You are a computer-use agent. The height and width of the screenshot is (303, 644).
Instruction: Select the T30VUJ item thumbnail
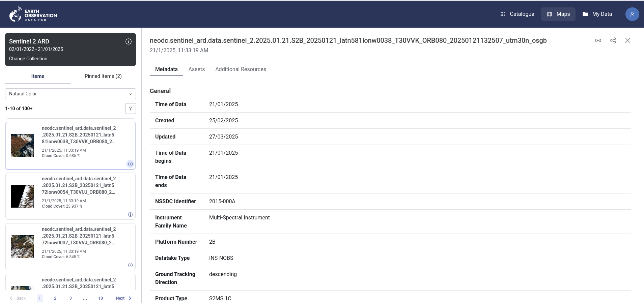22,196
